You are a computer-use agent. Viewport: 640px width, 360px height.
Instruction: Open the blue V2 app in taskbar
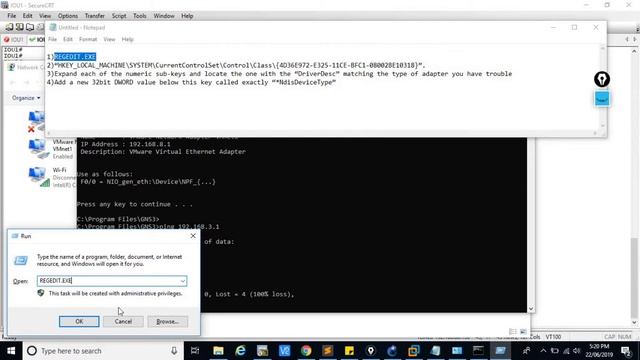point(284,351)
